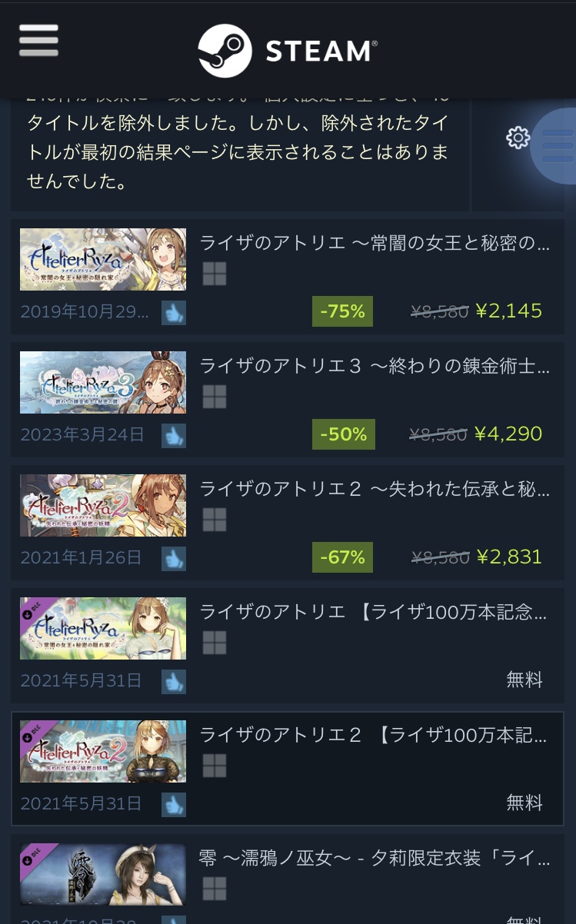Click thumbs-up review icon dated 2019年10月29
This screenshot has height=924, width=576.
pyautogui.click(x=174, y=313)
